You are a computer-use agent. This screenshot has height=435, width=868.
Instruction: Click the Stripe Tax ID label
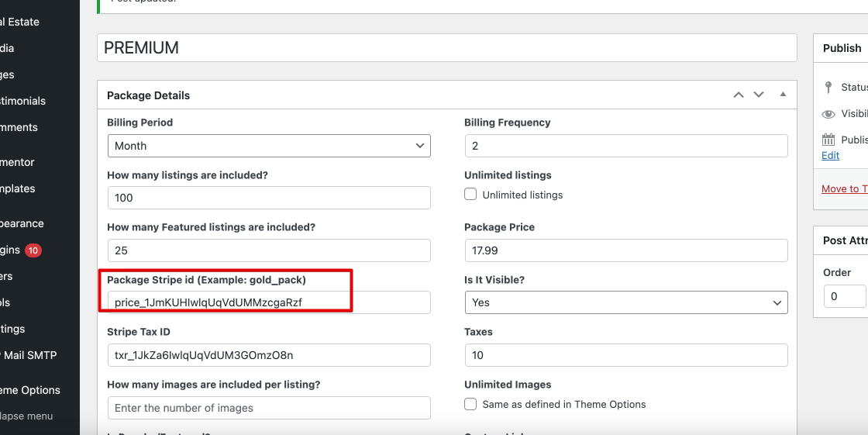(x=139, y=332)
